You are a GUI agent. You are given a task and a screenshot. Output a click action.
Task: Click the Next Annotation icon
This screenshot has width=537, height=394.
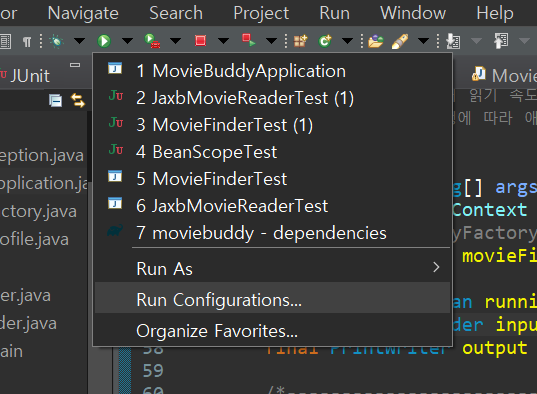(x=453, y=41)
